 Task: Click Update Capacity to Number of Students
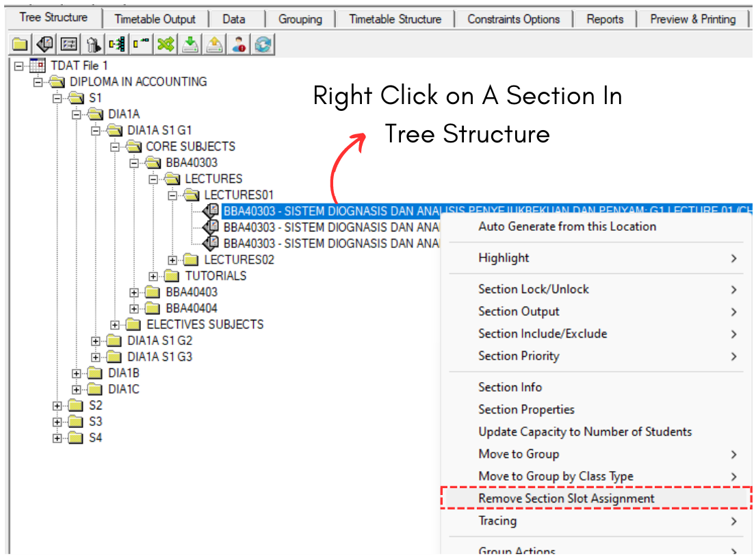584,432
